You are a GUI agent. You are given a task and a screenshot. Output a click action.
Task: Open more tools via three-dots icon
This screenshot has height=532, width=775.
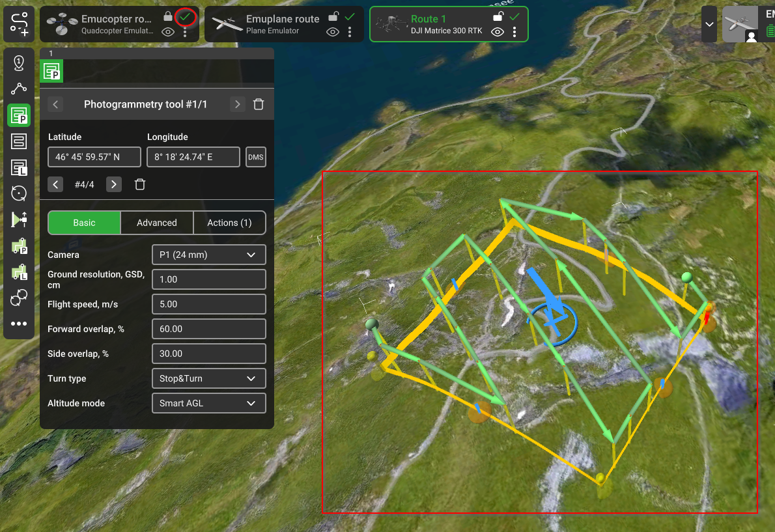point(19,324)
